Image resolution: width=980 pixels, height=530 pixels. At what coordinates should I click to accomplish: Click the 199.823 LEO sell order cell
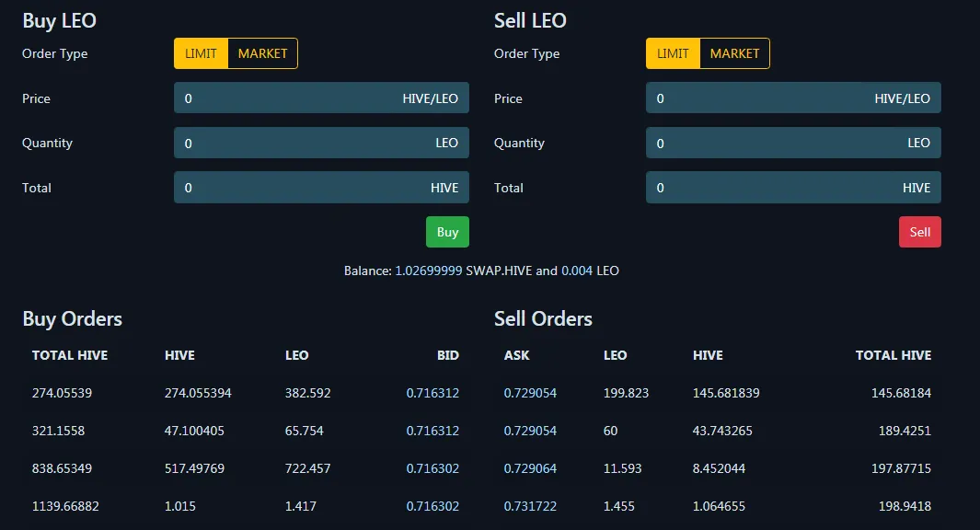click(626, 393)
